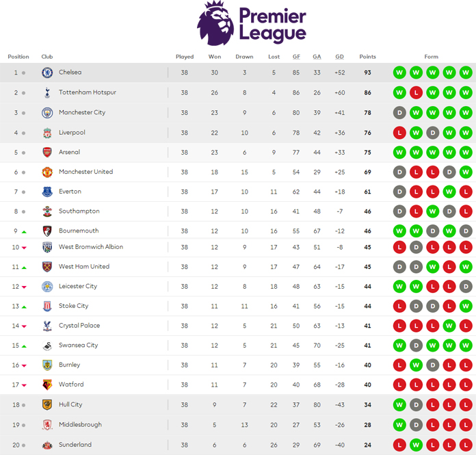Click the Arsenal club crest icon
This screenshot has width=476, height=455.
click(47, 152)
